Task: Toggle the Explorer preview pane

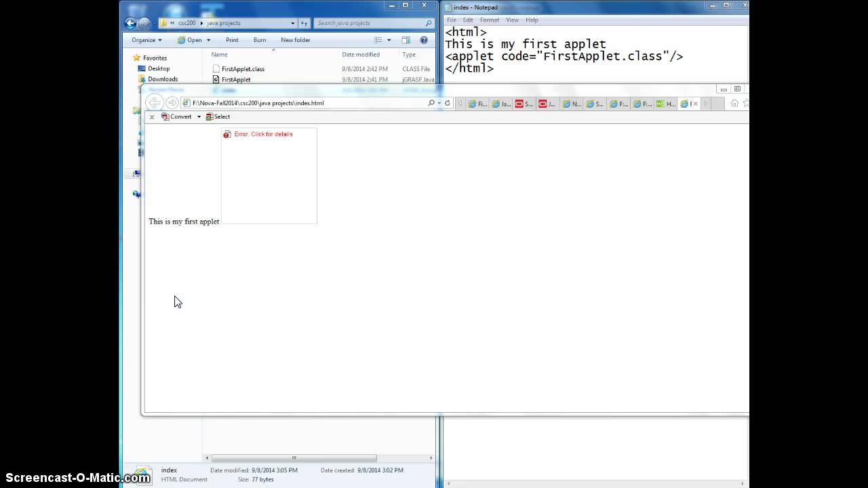Action: [x=406, y=40]
